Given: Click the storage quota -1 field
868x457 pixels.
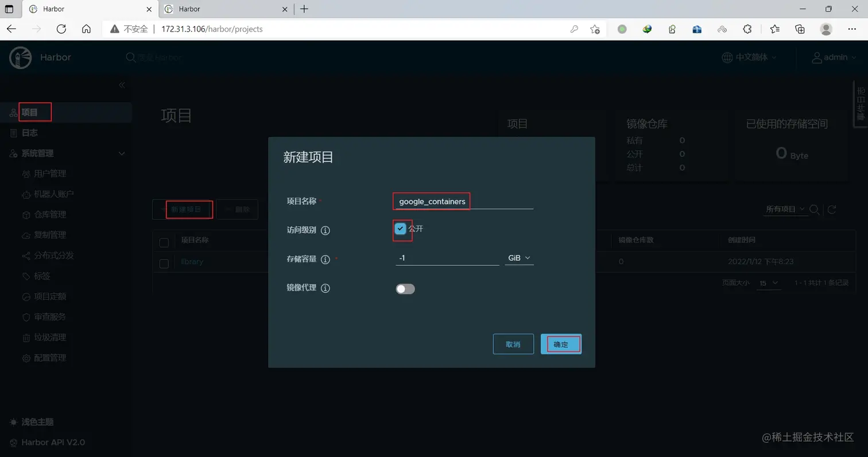Looking at the screenshot, I should (x=447, y=258).
